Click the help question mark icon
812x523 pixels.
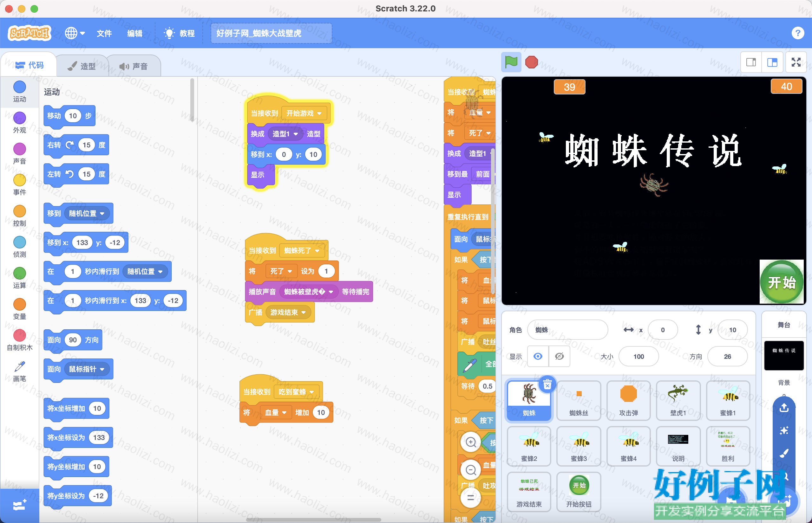(x=797, y=33)
